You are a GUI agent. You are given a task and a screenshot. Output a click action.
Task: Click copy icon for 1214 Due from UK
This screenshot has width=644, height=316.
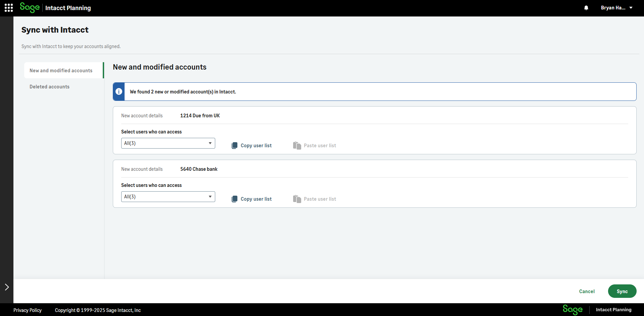(x=235, y=146)
